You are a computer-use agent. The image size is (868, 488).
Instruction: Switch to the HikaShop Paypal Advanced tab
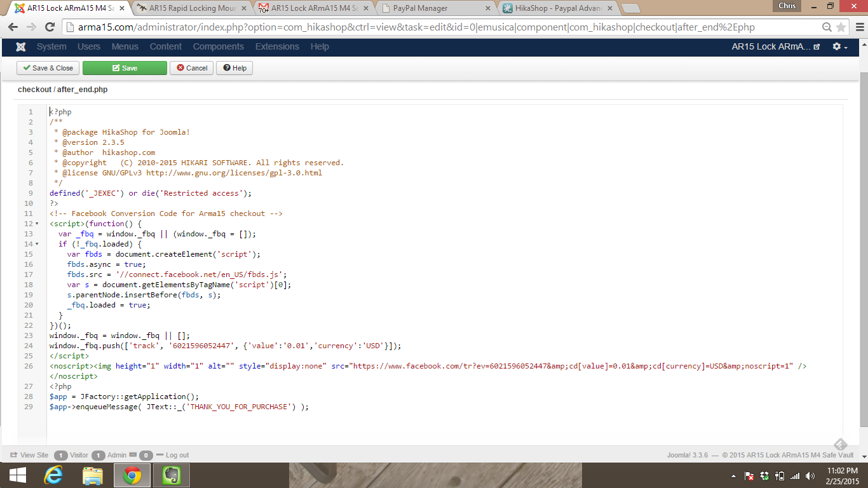[x=557, y=8]
